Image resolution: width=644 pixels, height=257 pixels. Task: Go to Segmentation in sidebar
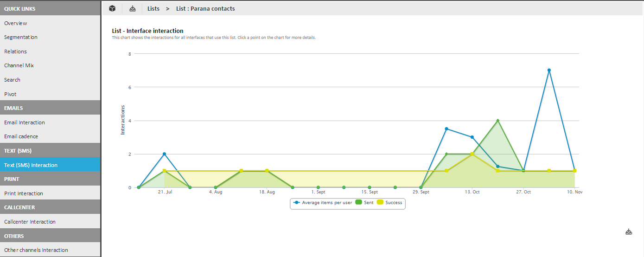tap(21, 37)
